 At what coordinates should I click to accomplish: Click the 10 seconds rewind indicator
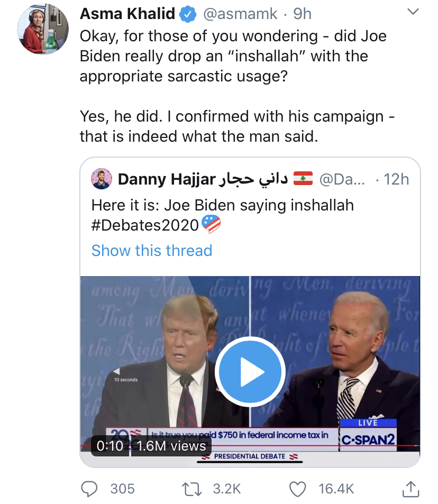point(124,375)
